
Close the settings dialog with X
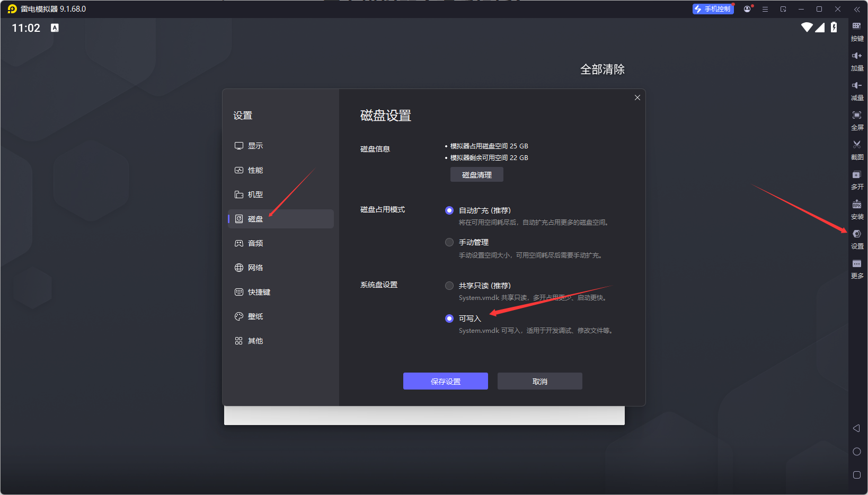(x=637, y=98)
